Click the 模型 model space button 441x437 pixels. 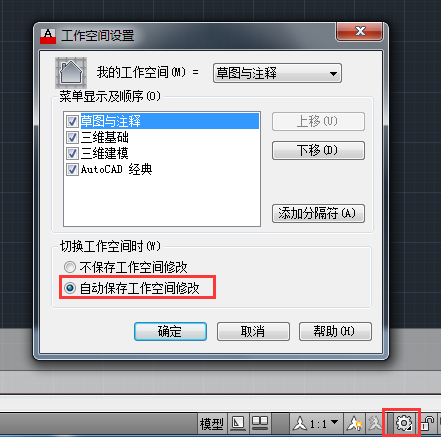click(211, 424)
